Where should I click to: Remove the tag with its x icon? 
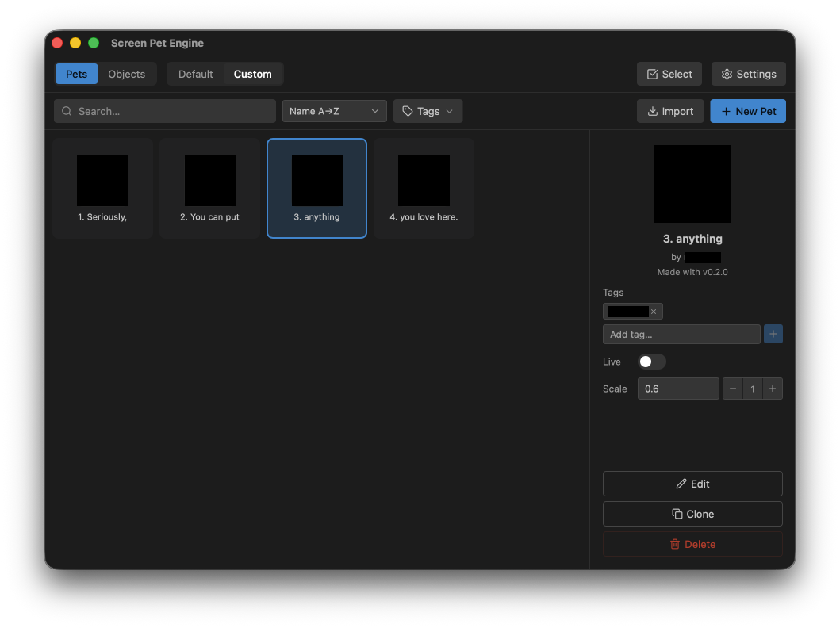pos(654,312)
